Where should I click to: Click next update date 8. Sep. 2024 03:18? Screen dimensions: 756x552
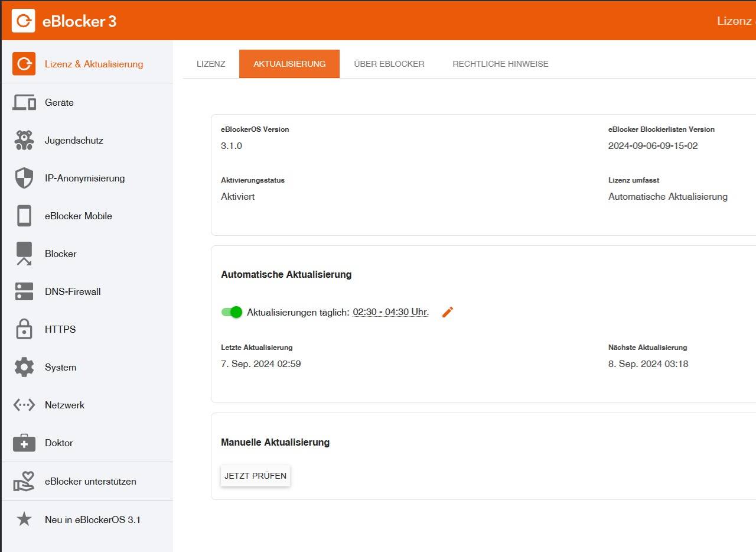pyautogui.click(x=648, y=364)
